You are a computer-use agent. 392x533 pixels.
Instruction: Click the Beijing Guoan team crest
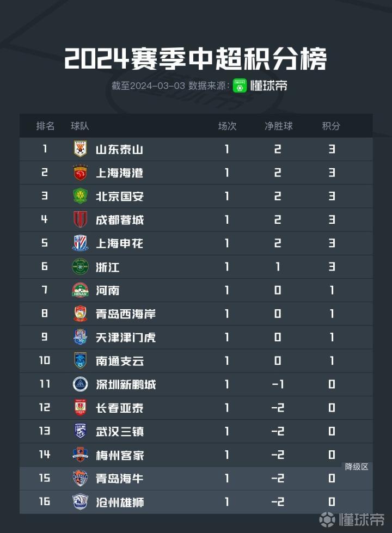coord(80,197)
